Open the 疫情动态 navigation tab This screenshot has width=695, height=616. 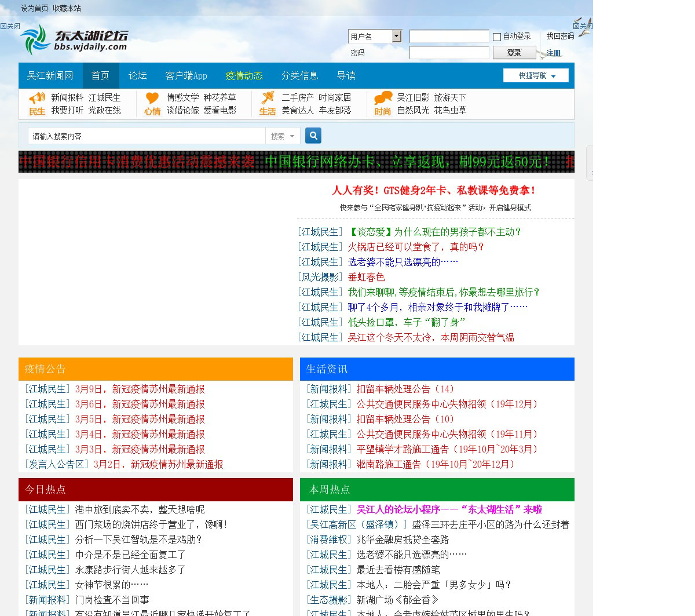(244, 76)
